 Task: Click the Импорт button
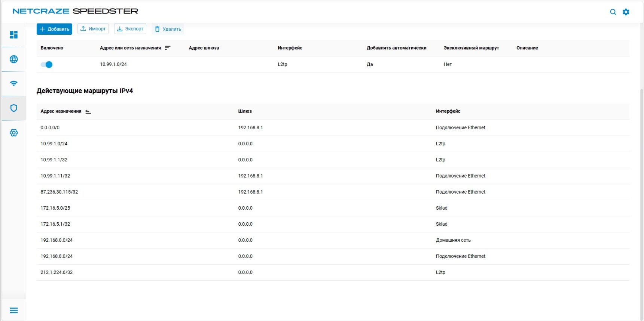pyautogui.click(x=93, y=29)
